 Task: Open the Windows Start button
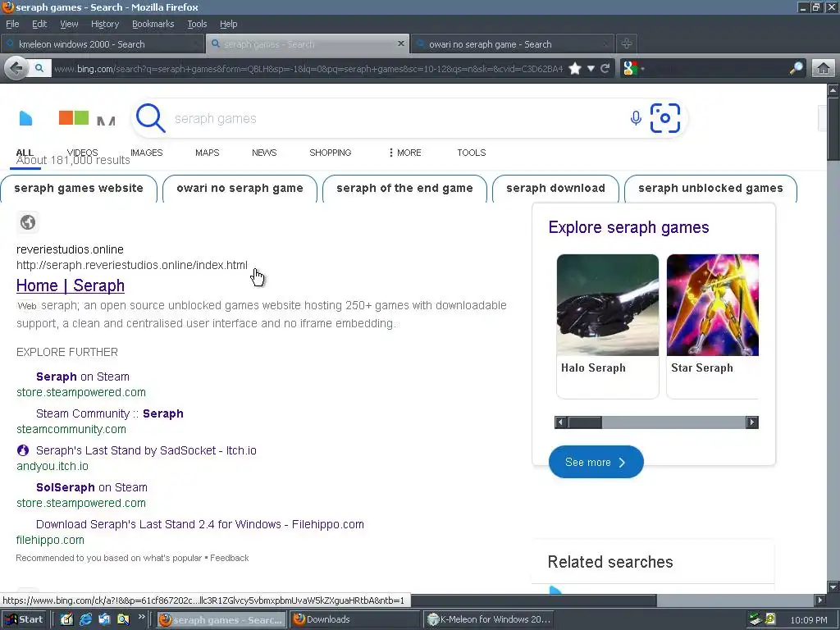click(x=25, y=619)
